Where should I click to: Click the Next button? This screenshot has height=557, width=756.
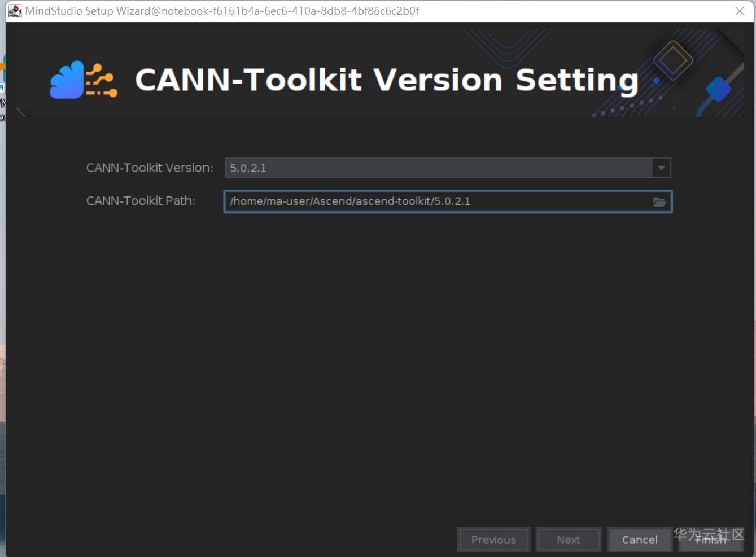click(x=568, y=540)
